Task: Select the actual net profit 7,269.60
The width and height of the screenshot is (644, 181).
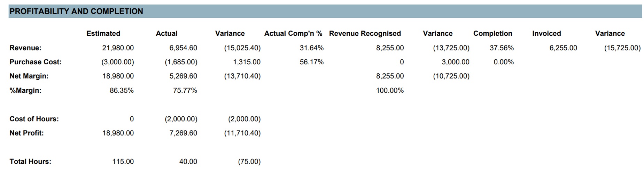Action: pyautogui.click(x=183, y=133)
